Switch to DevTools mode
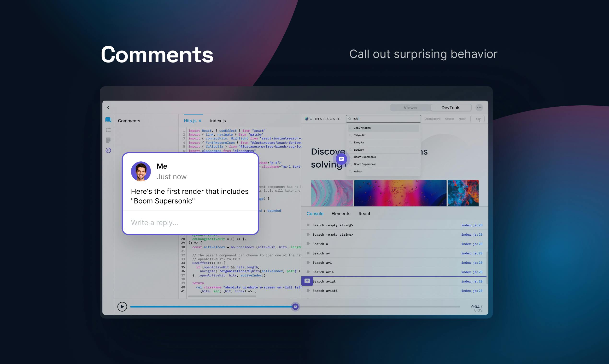Screen dimensions: 609x364 pos(451,108)
